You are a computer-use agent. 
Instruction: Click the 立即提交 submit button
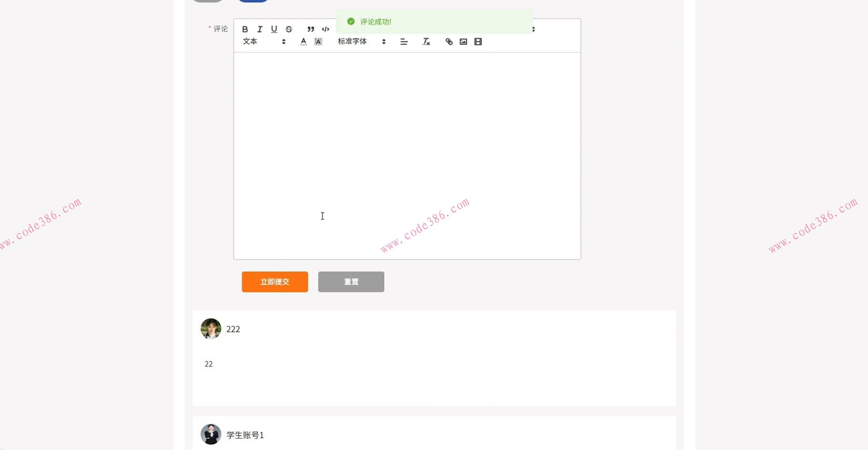coord(275,282)
